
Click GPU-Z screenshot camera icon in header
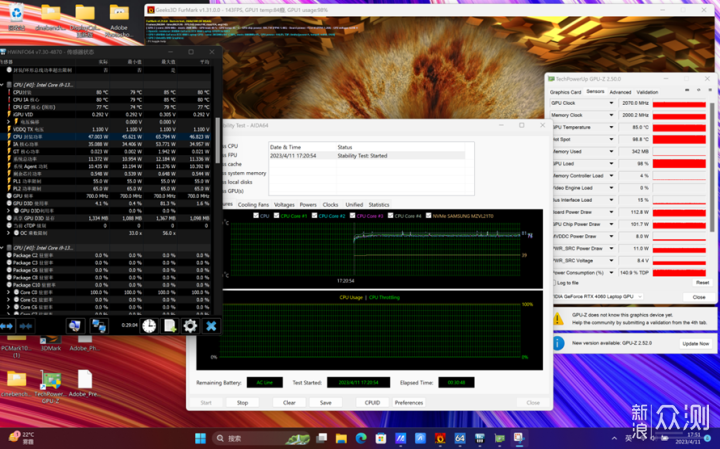[687, 90]
